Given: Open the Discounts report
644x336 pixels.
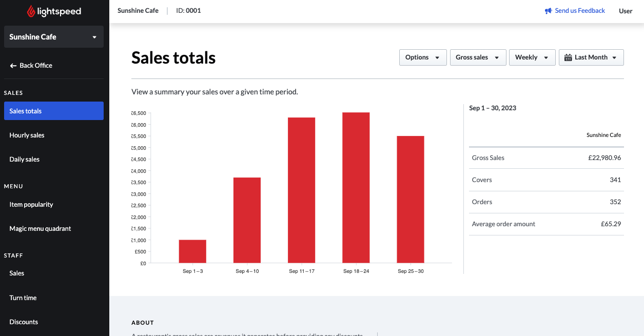Looking at the screenshot, I should pyautogui.click(x=54, y=322).
